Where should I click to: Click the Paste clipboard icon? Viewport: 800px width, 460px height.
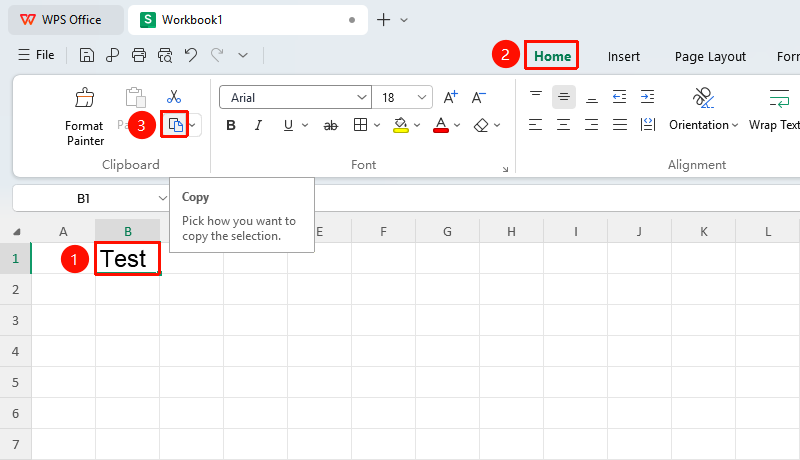tap(135, 97)
